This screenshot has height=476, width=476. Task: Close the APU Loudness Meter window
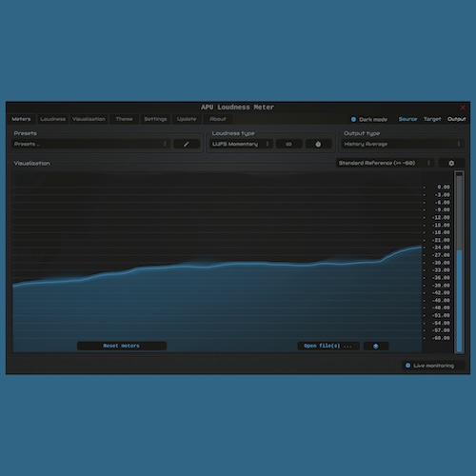coord(463,108)
